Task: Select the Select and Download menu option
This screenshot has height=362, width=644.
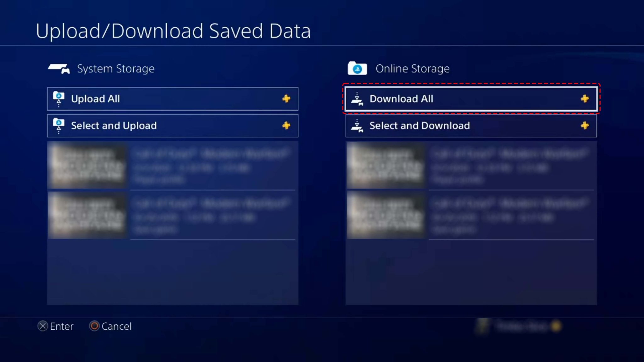Action: [471, 125]
